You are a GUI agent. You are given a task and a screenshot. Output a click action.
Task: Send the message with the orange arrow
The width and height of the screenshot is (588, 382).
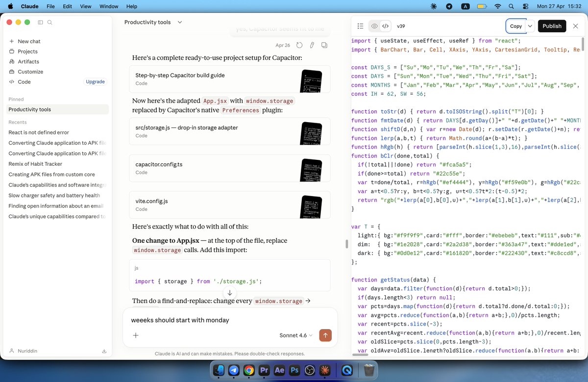point(325,335)
